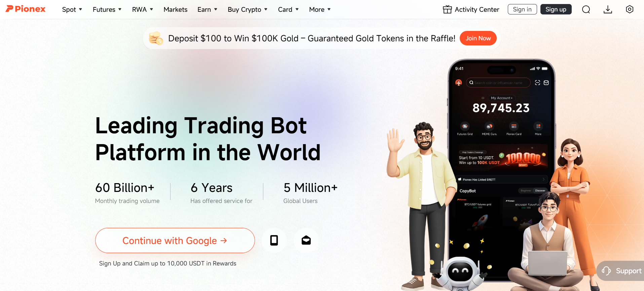Image resolution: width=644 pixels, height=291 pixels.
Task: Open Activity Center gift icon
Action: [447, 9]
